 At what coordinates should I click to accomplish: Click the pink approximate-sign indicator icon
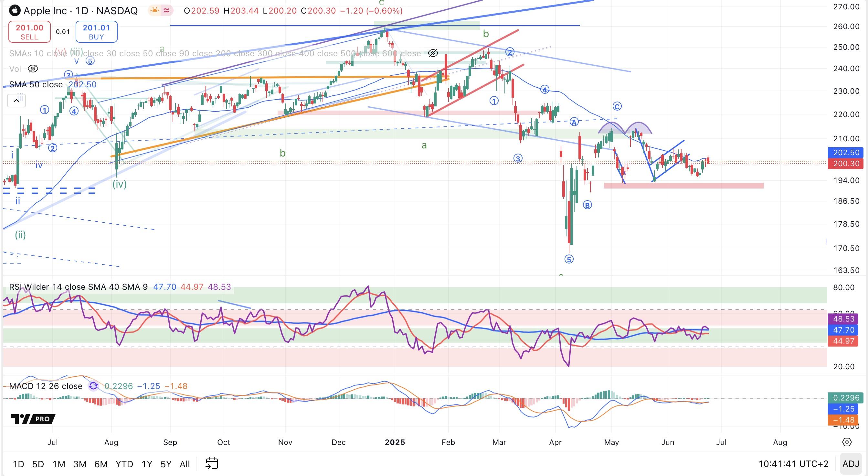click(166, 10)
